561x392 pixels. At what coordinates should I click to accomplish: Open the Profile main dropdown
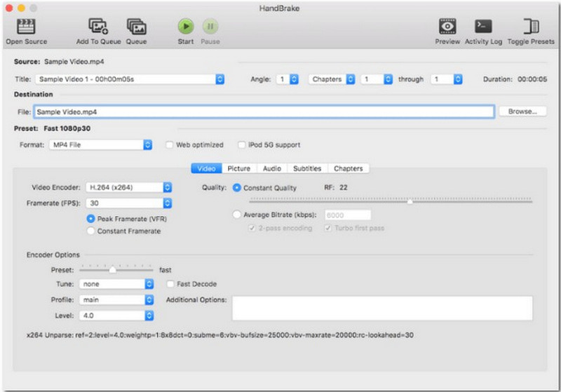pyautogui.click(x=116, y=299)
